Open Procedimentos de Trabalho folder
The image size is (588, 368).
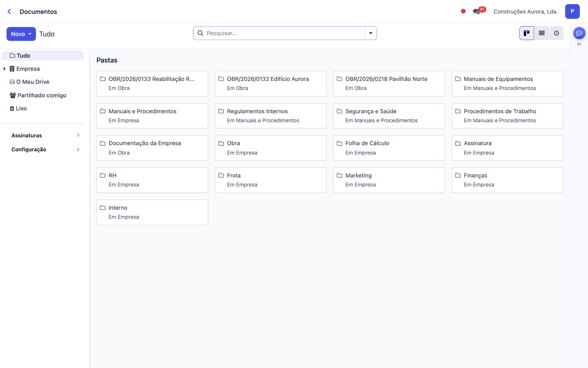[x=507, y=116]
